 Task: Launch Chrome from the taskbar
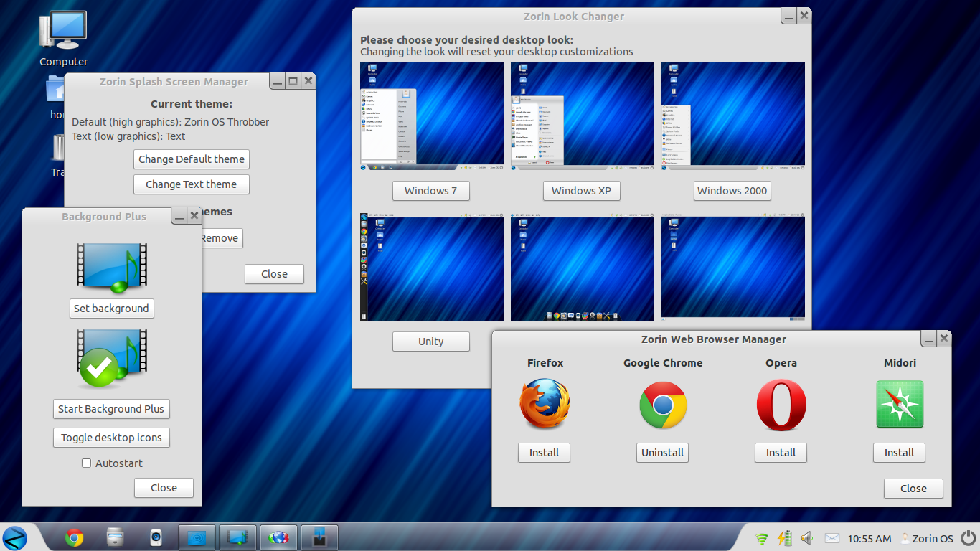tap(72, 537)
